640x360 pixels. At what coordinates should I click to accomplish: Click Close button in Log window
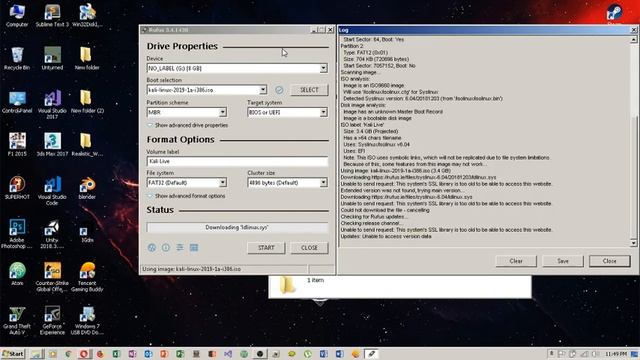(609, 261)
